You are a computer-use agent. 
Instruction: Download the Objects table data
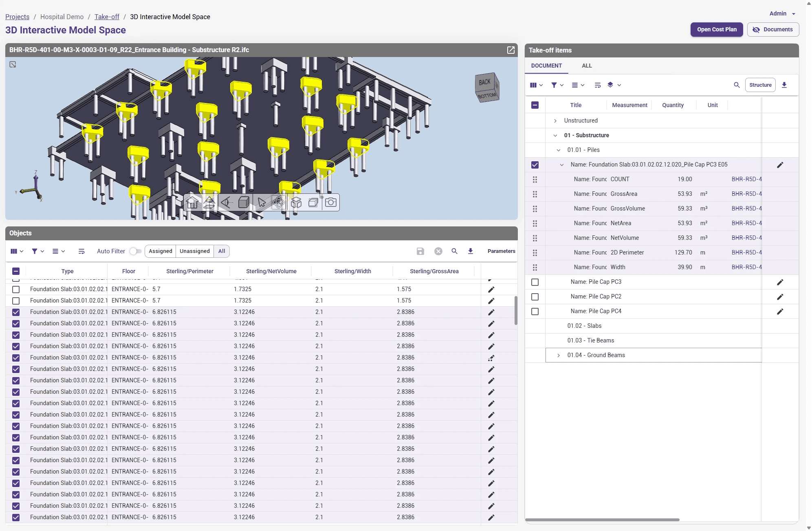tap(471, 251)
